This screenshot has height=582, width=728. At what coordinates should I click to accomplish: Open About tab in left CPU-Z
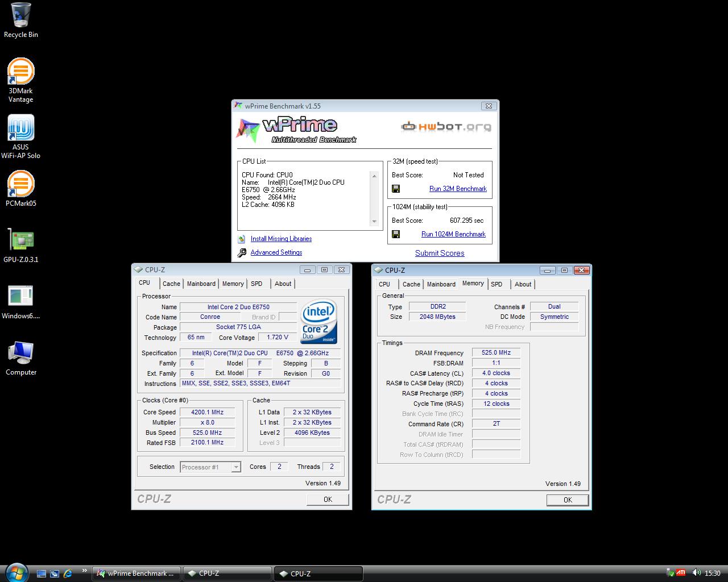pyautogui.click(x=283, y=284)
